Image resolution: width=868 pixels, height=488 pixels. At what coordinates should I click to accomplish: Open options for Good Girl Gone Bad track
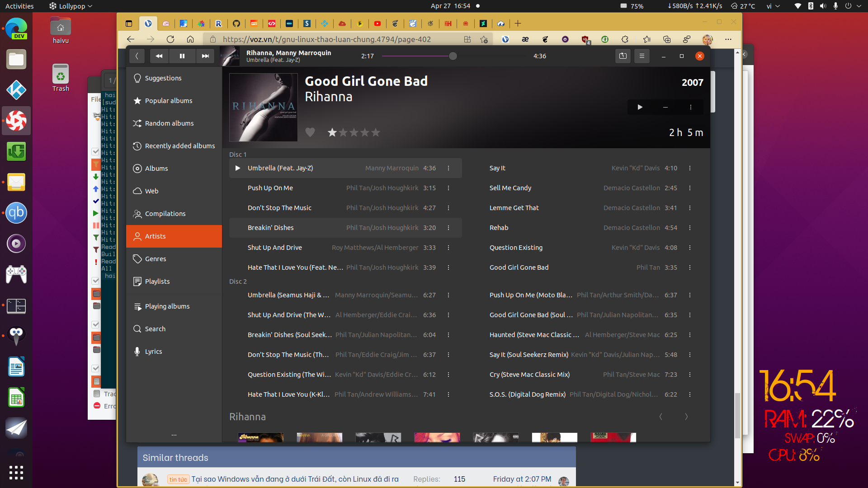(x=690, y=267)
